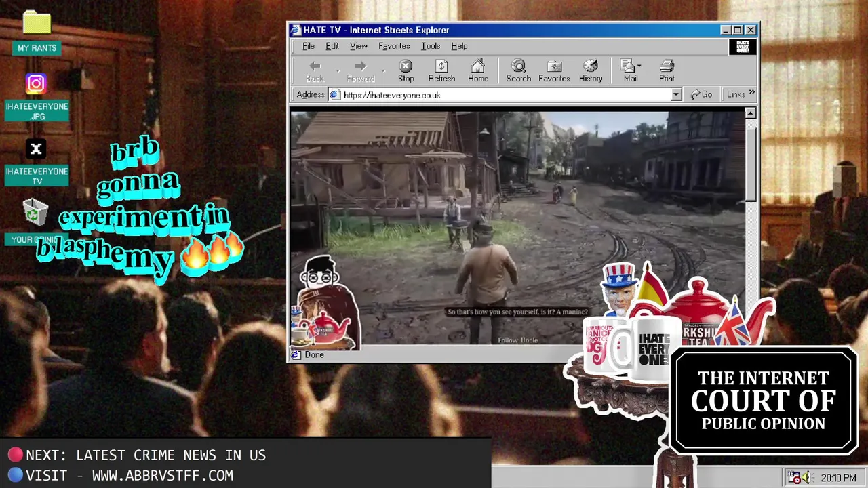Open the Favorites toolbar button
This screenshot has width=868, height=488.
click(x=554, y=70)
